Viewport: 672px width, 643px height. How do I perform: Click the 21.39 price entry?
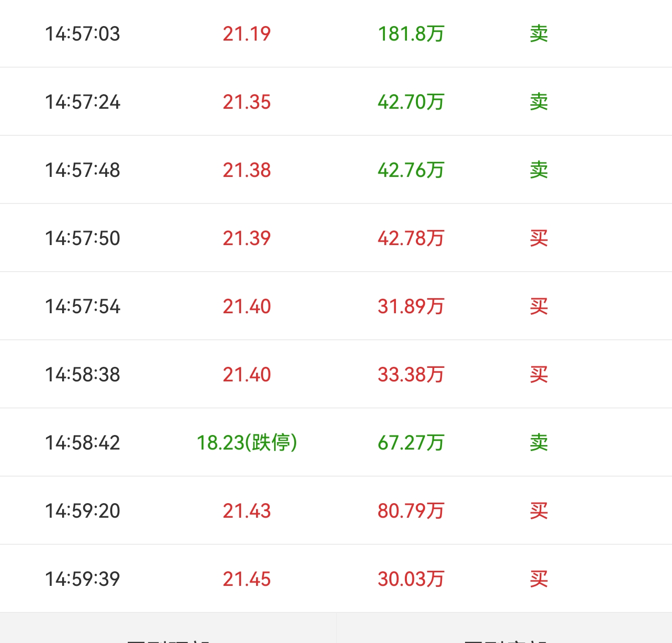(247, 238)
